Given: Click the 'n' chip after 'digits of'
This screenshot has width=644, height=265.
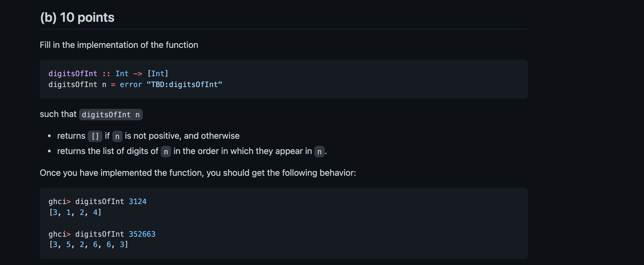Looking at the screenshot, I should click(x=166, y=151).
